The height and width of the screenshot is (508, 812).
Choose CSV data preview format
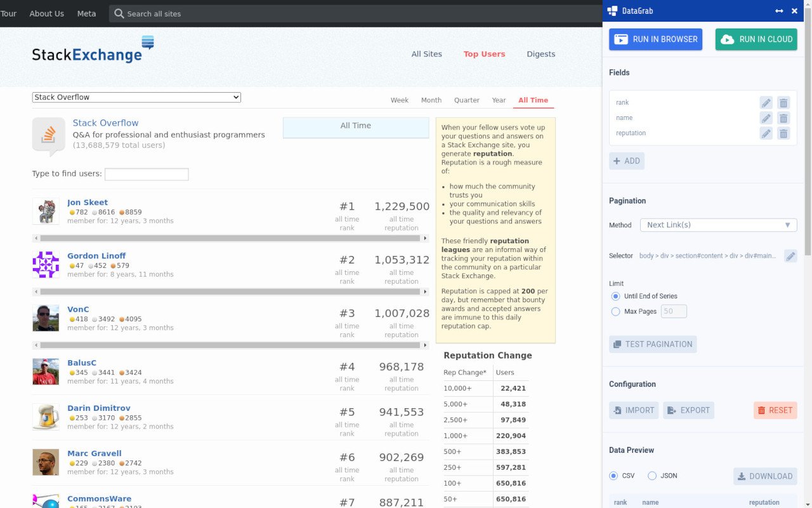click(x=613, y=476)
